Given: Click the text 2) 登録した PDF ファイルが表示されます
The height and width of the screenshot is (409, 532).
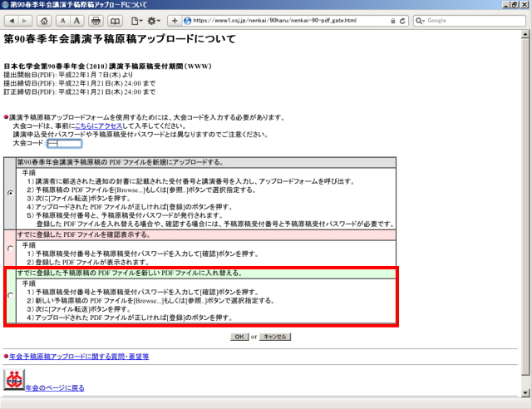Looking at the screenshot, I should point(88,262).
